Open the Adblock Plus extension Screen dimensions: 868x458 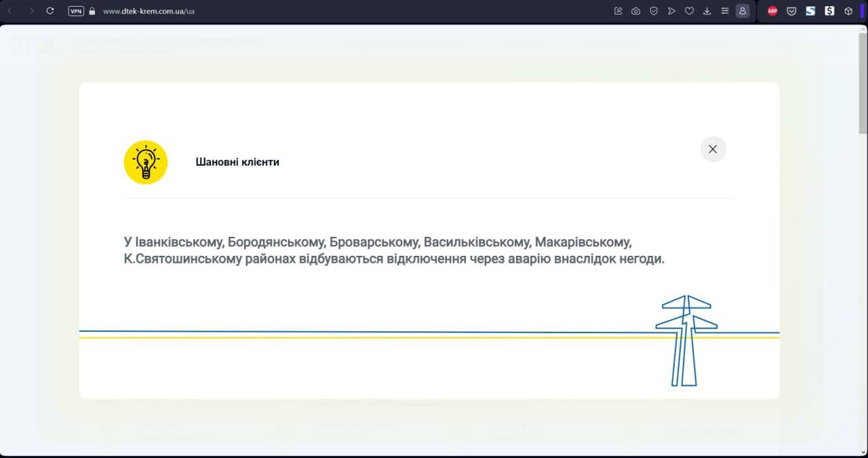point(772,11)
